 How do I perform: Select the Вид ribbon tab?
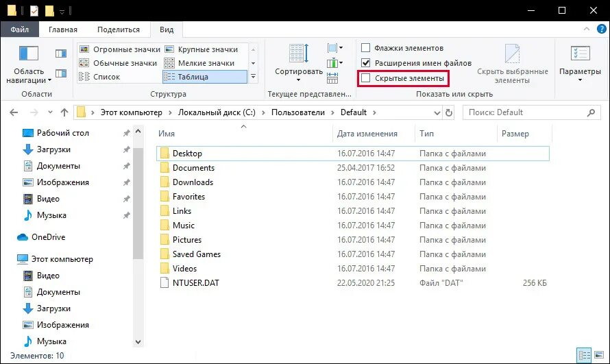[167, 29]
